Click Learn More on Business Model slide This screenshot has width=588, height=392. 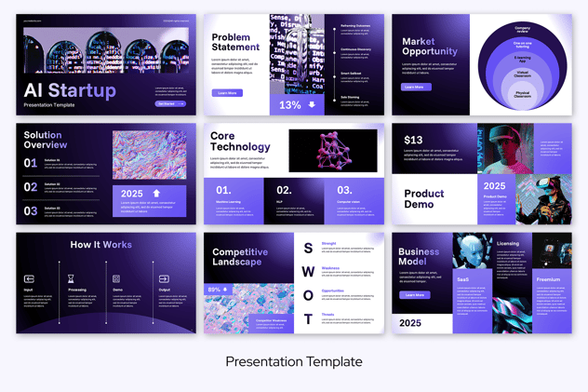click(415, 295)
